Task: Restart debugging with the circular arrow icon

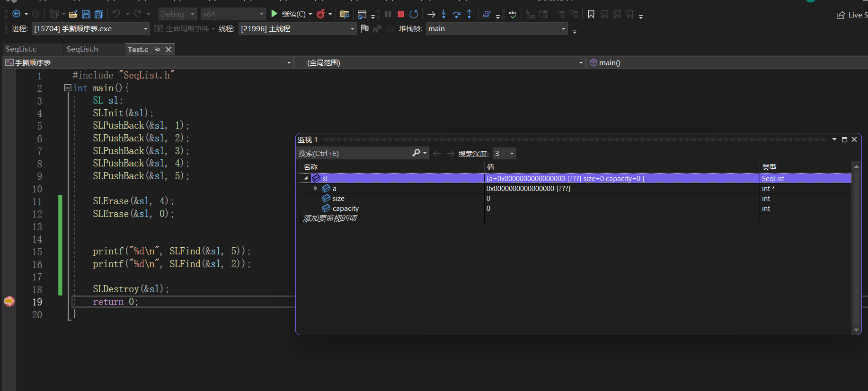Action: point(414,14)
